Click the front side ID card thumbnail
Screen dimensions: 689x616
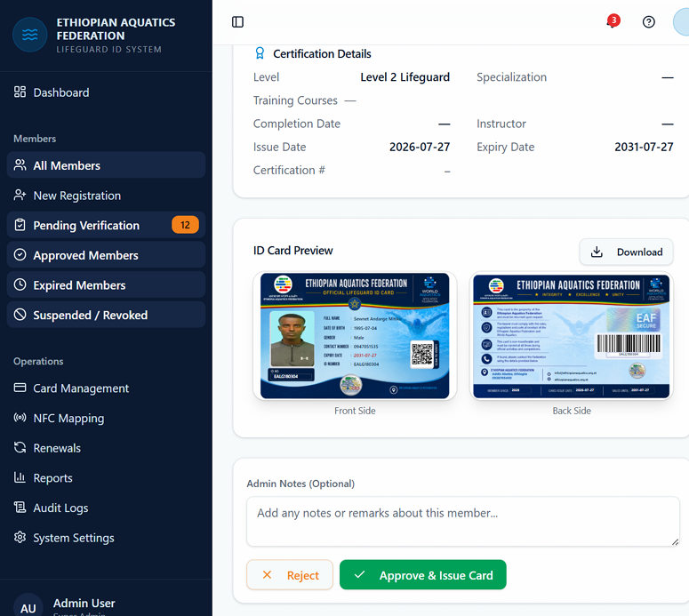coord(355,336)
